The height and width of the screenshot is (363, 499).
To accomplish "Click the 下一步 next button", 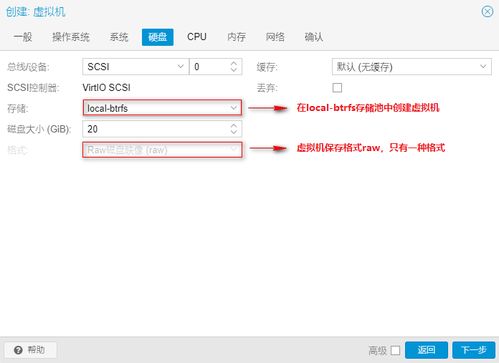I will pos(474,350).
